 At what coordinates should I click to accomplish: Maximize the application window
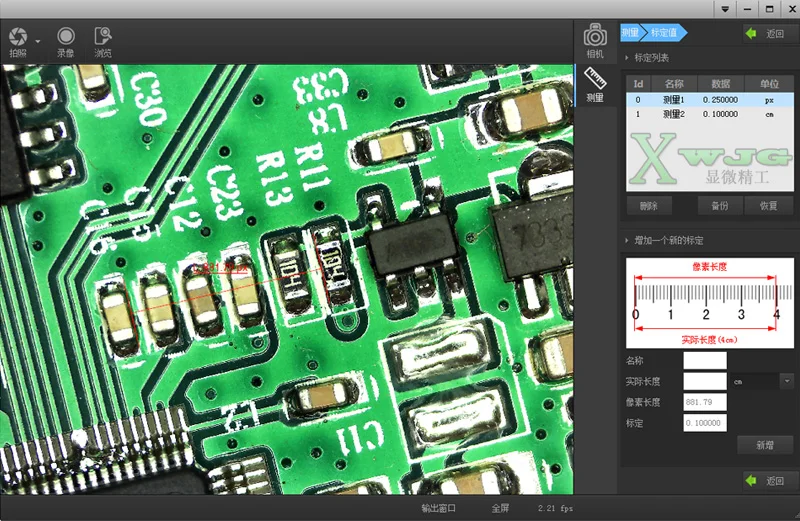coord(770,9)
